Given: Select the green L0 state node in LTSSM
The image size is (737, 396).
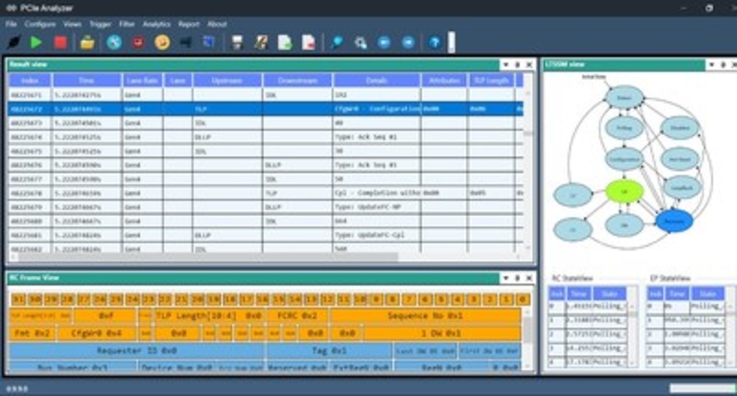Looking at the screenshot, I should point(624,192).
